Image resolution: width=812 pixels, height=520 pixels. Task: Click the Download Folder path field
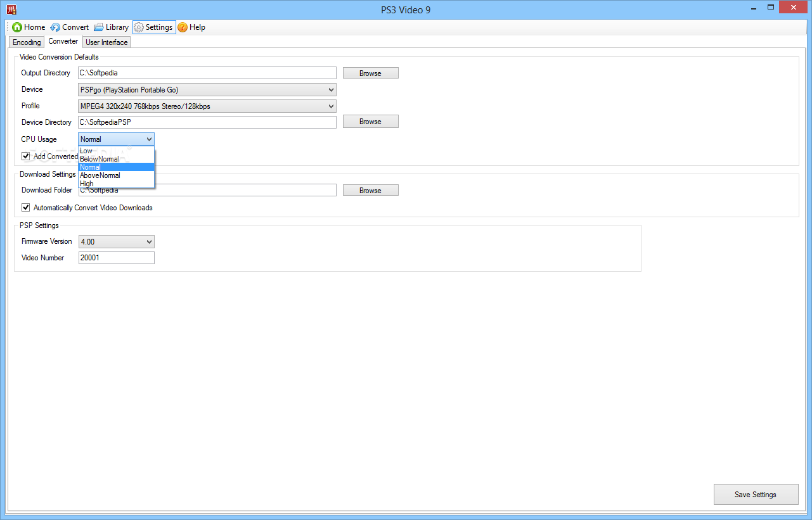[x=207, y=190]
